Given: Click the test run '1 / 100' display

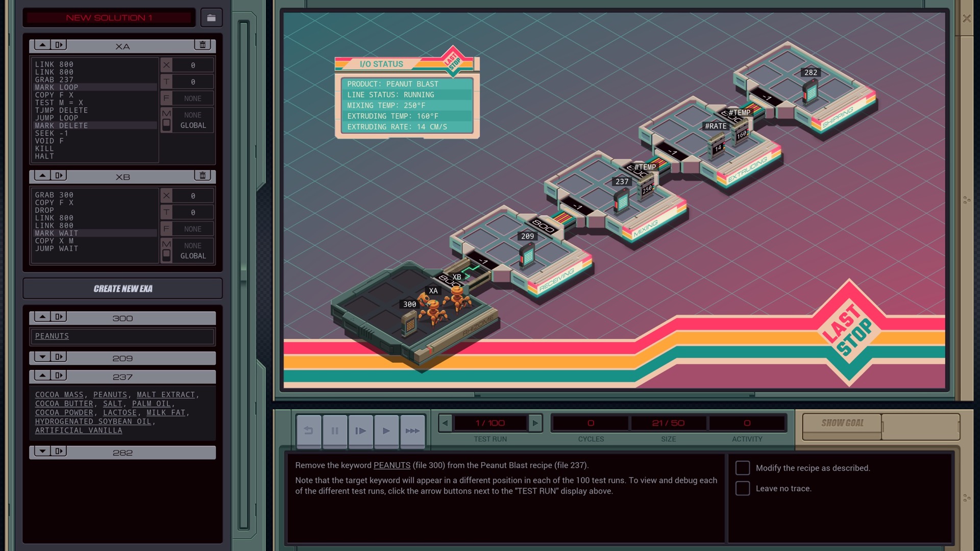Looking at the screenshot, I should pos(490,423).
